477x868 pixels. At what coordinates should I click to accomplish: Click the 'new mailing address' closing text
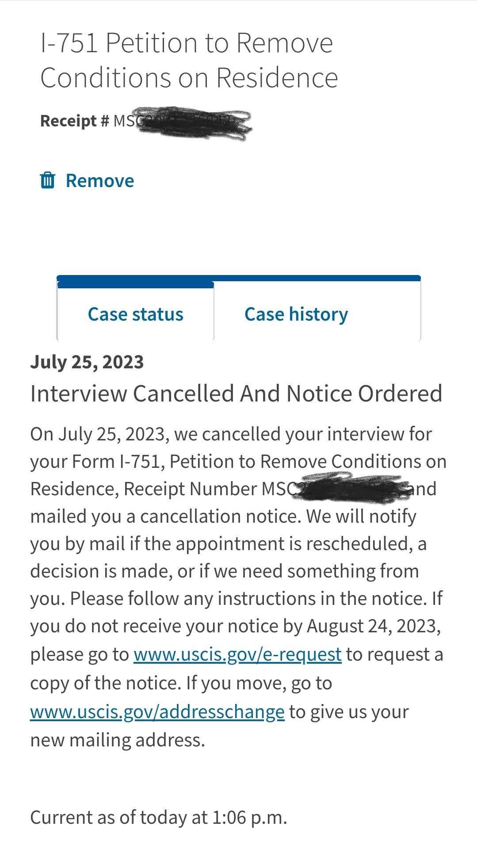(118, 740)
